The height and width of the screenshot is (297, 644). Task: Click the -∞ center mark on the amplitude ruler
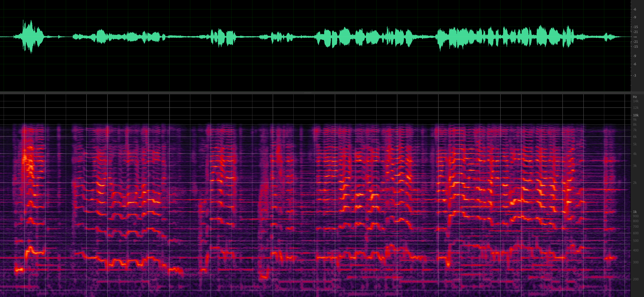pyautogui.click(x=635, y=37)
